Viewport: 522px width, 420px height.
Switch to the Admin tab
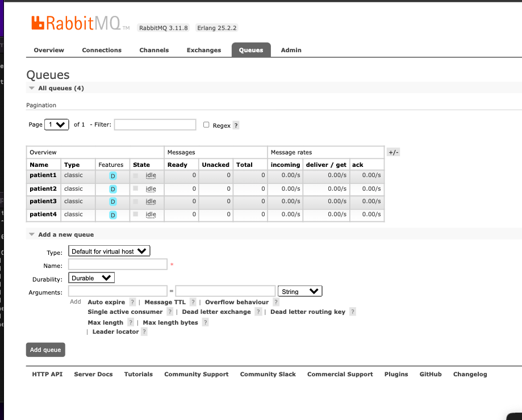click(291, 50)
